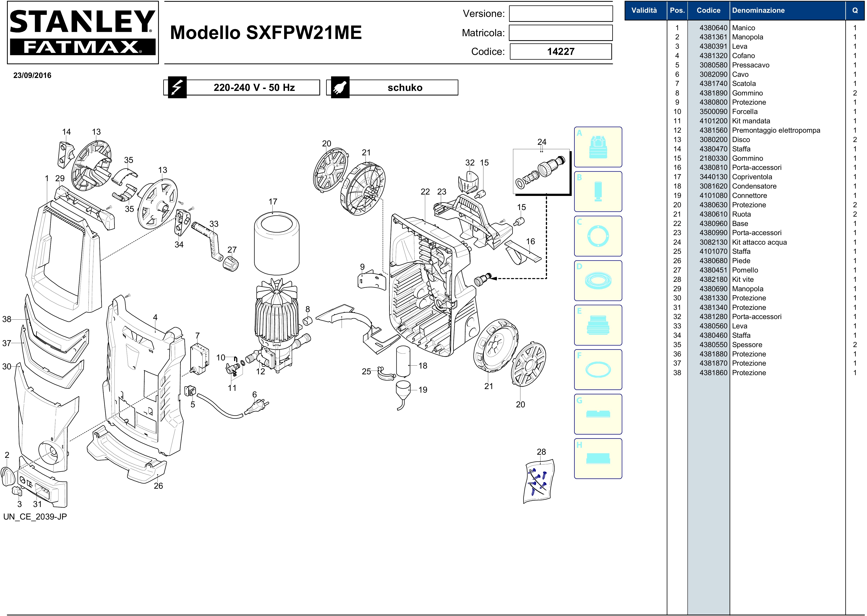The height and width of the screenshot is (616, 867).
Task: Click the Validità column header
Action: tap(644, 10)
